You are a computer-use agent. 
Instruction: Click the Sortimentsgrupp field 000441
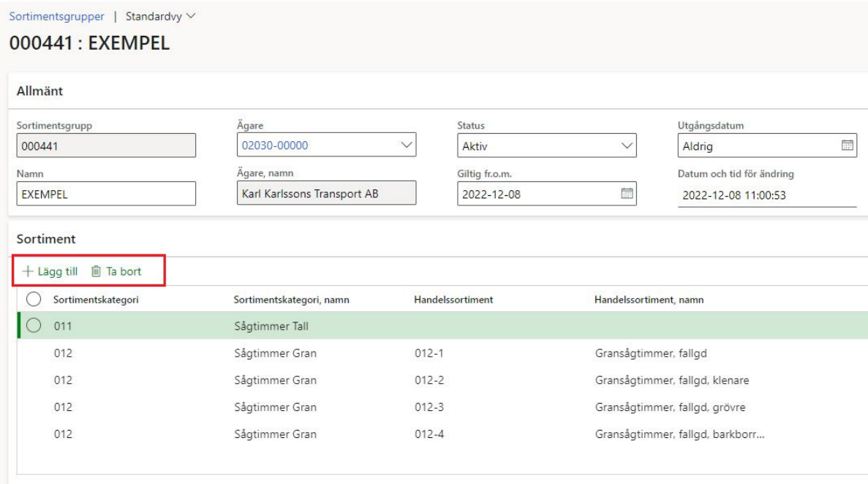[107, 145]
